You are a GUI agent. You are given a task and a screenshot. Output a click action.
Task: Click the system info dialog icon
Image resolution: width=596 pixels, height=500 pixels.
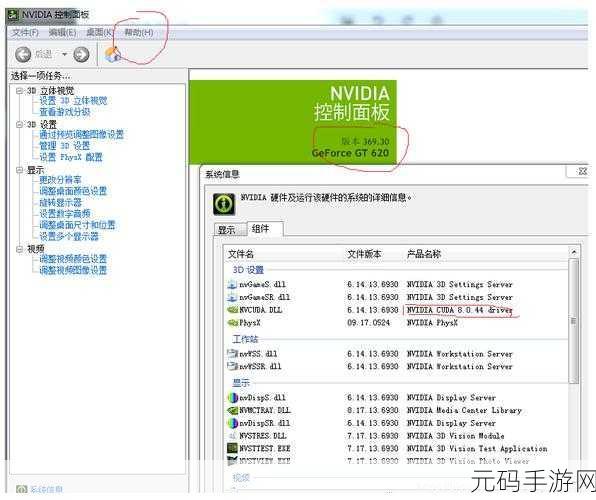pyautogui.click(x=224, y=204)
